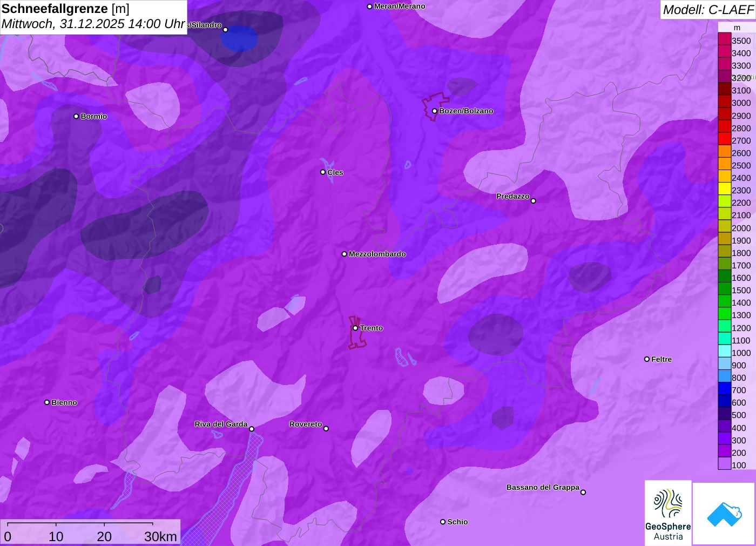Click the 100 m light purple legend swatch

point(724,464)
